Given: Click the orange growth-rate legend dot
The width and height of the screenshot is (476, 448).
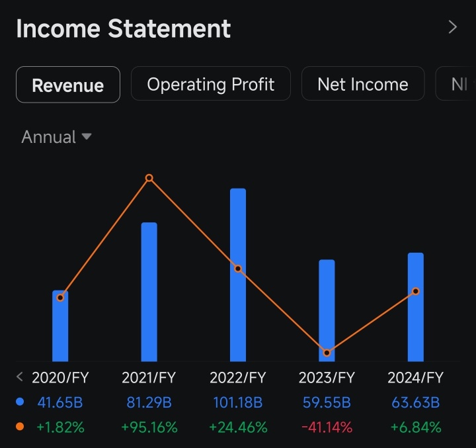Looking at the screenshot, I should [x=20, y=426].
